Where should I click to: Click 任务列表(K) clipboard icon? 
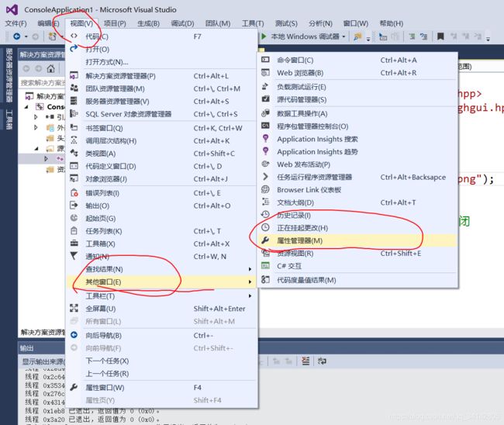74,230
